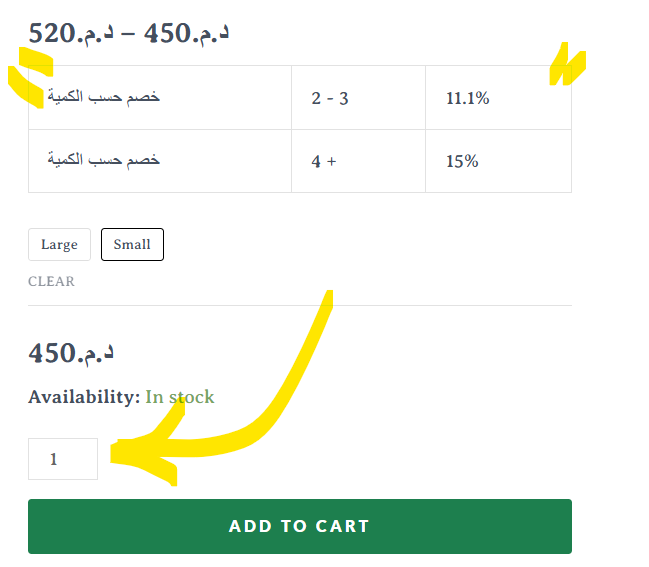The height and width of the screenshot is (567, 649).
Task: Click the second row خصم حسب الكمية label
Action: (103, 159)
